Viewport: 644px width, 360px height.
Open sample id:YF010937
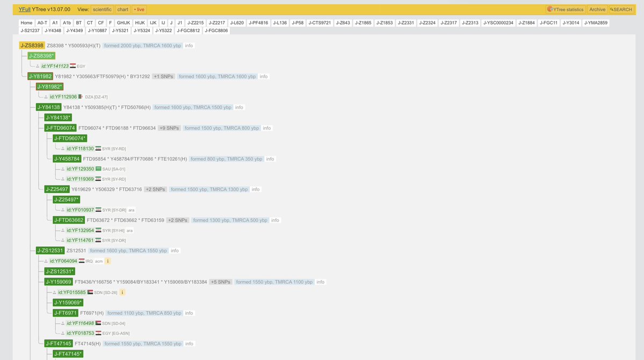coord(80,210)
